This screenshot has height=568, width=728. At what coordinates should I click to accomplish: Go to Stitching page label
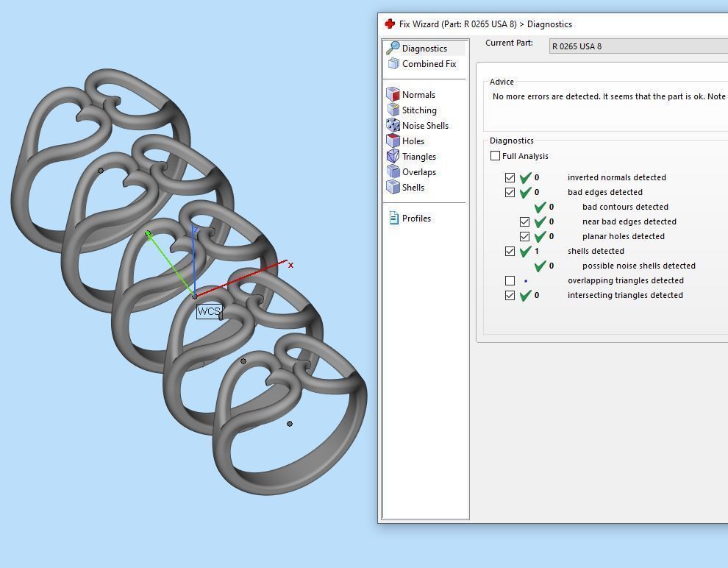[x=419, y=110]
